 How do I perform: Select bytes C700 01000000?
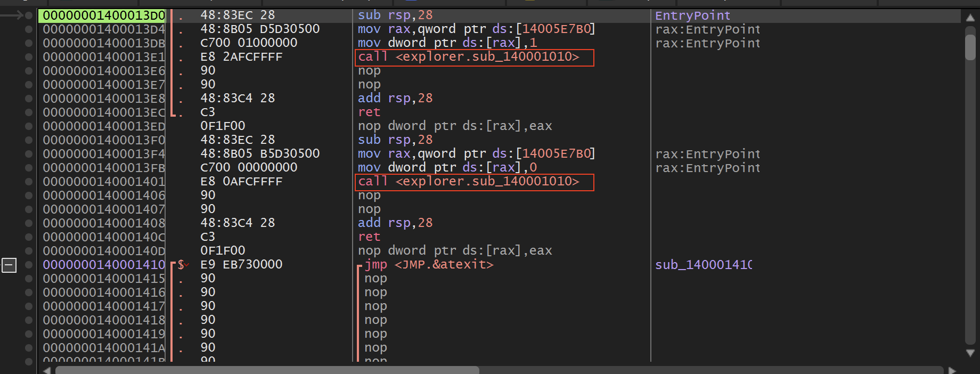point(249,43)
